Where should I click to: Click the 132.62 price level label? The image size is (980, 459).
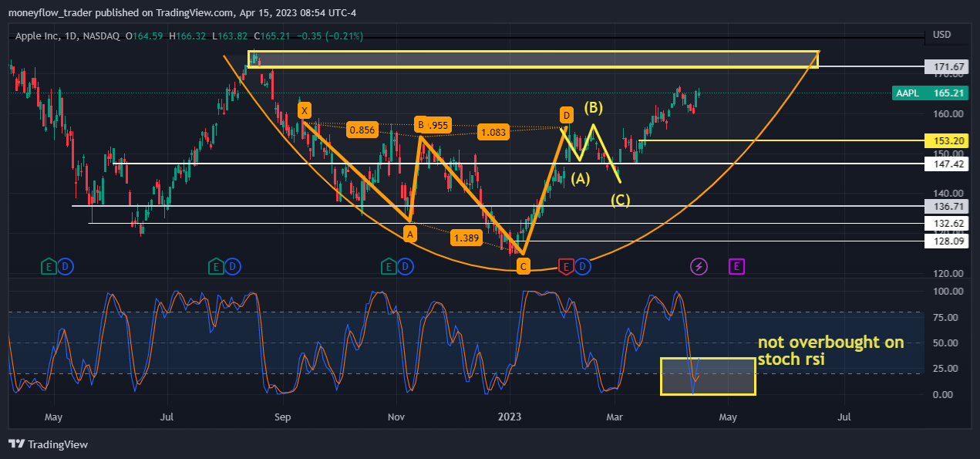pyautogui.click(x=948, y=224)
